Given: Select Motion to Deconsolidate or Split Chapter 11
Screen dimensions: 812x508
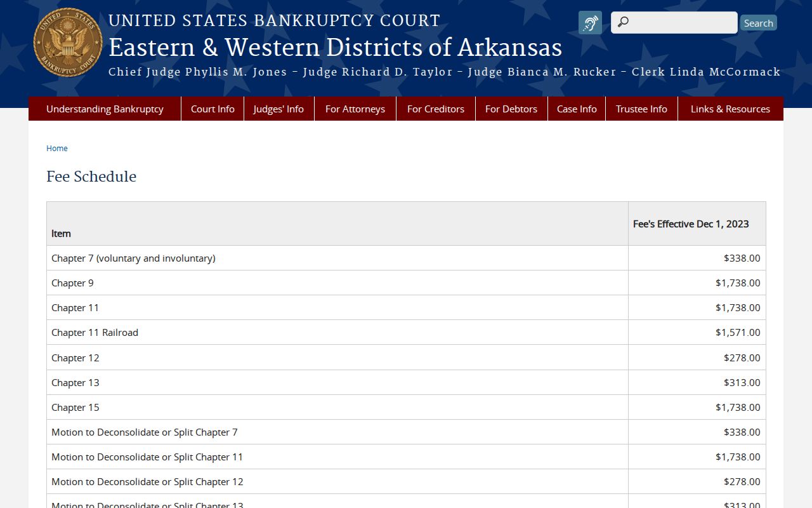Looking at the screenshot, I should (147, 457).
